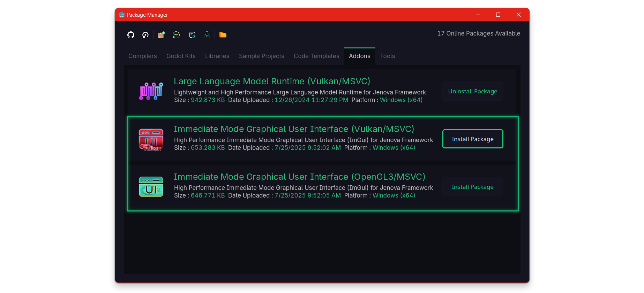Click the Immediate Mode GUI (OpenGL3/MSVC) title
644x293 pixels.
pyautogui.click(x=300, y=177)
